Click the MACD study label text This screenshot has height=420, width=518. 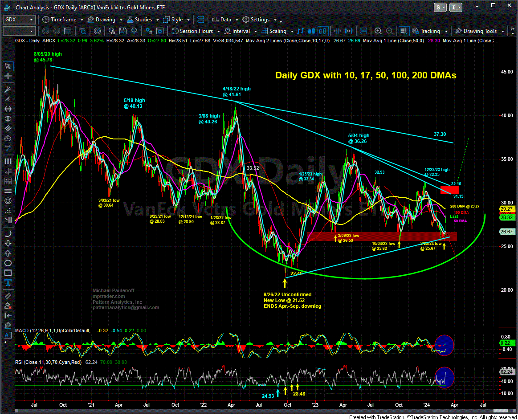(54, 331)
